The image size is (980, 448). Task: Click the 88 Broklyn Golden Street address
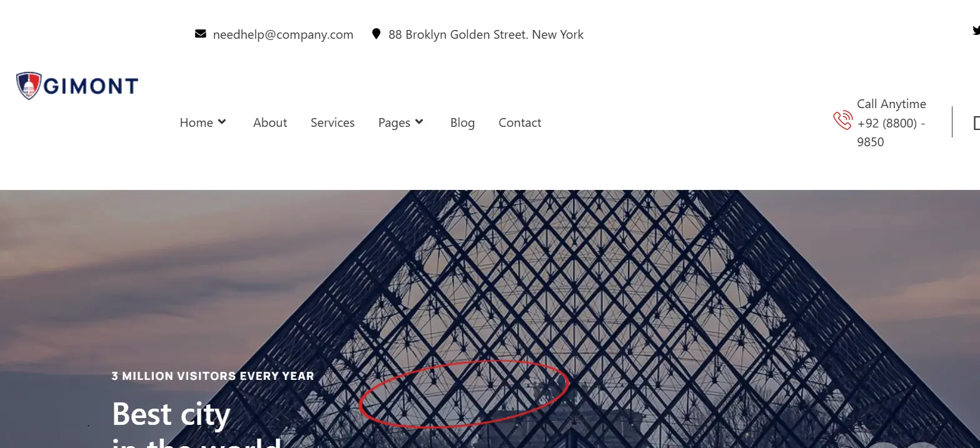(486, 34)
